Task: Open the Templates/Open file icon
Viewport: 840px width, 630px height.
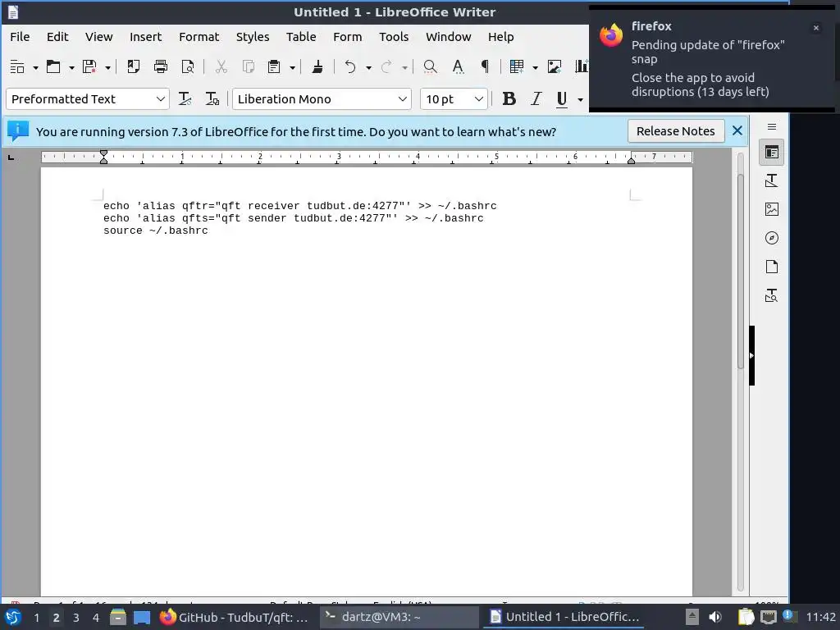Action: pos(53,67)
